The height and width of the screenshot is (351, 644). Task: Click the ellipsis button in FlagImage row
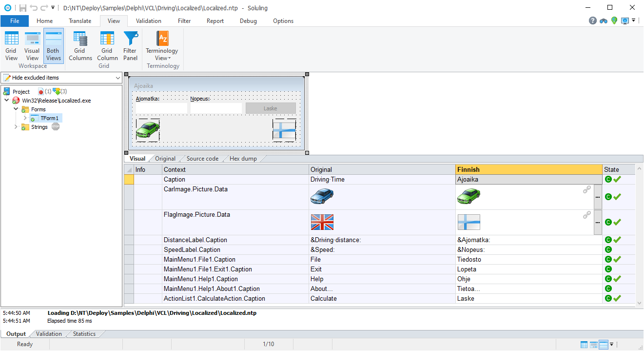pyautogui.click(x=598, y=222)
